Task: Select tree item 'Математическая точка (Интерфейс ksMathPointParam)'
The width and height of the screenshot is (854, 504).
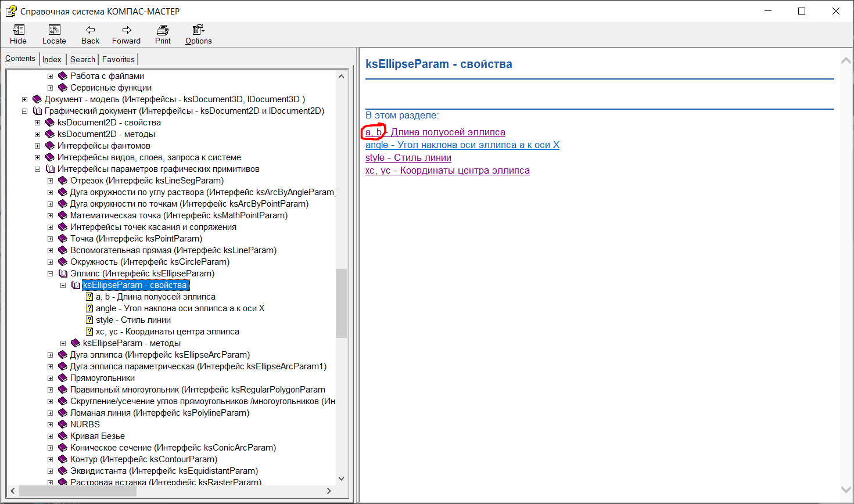Action: 179,215
